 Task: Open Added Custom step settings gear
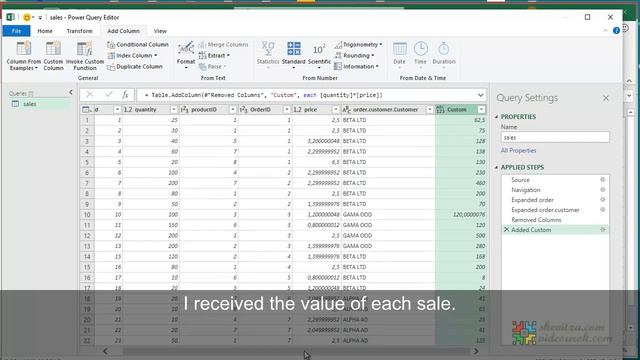(602, 230)
